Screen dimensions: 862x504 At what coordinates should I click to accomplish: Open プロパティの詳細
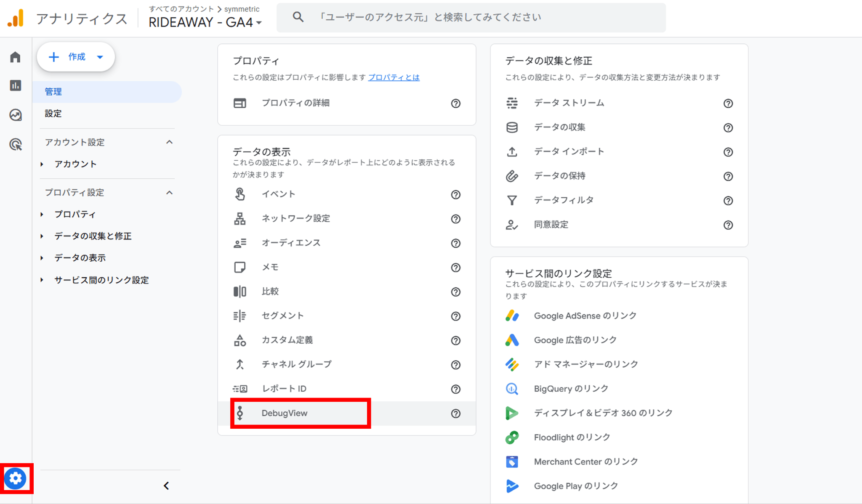(x=347, y=103)
